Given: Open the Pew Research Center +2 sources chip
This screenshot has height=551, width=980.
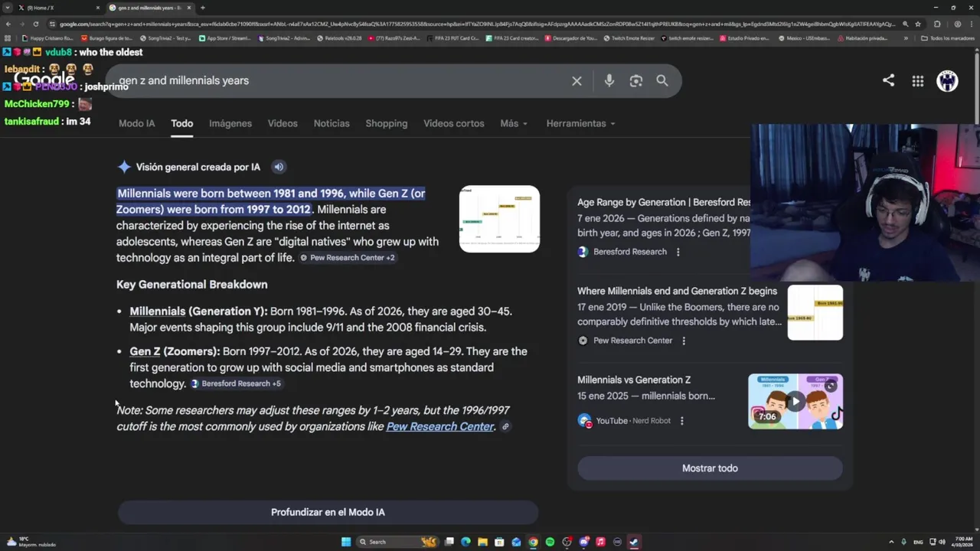Looking at the screenshot, I should click(x=347, y=258).
